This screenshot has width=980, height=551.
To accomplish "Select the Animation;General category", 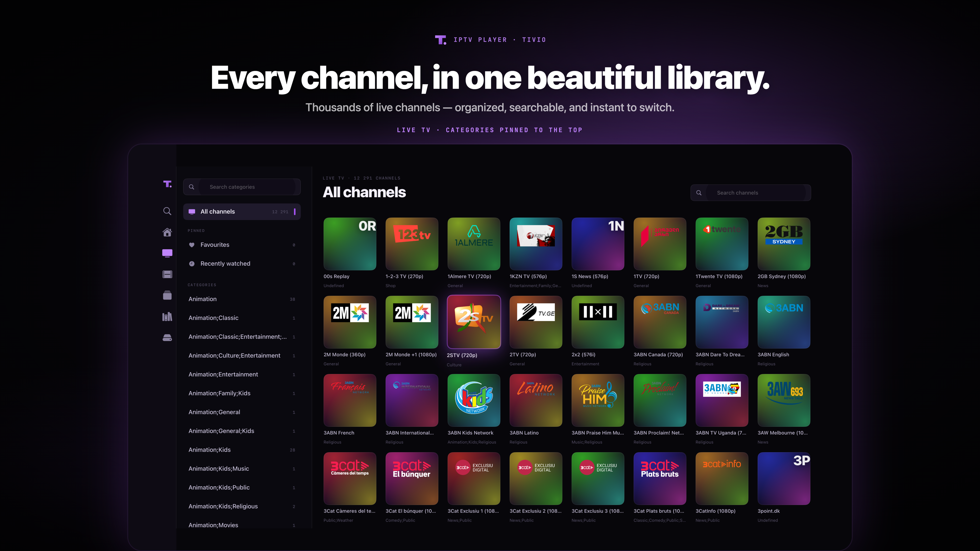I will 242,412.
